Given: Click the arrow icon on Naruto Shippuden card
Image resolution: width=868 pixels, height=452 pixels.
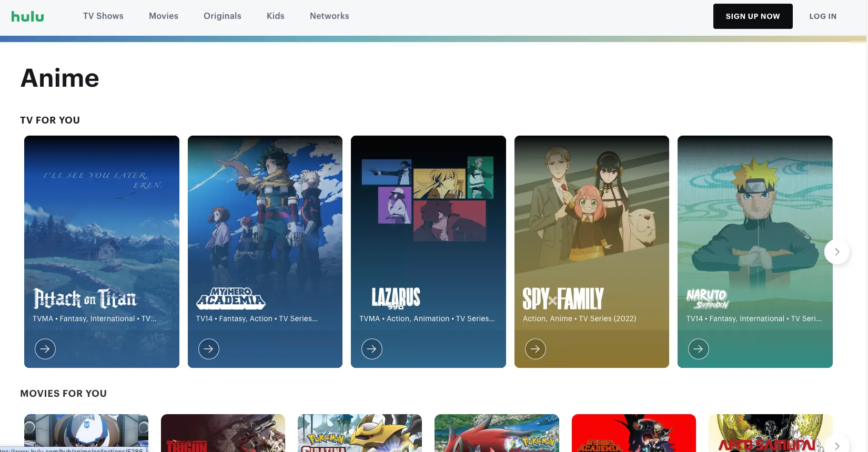Looking at the screenshot, I should pos(699,348).
